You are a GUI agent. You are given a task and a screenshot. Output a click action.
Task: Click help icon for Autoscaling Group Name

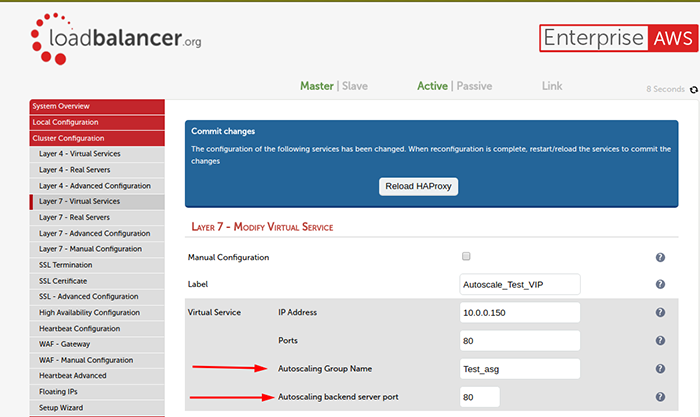(x=660, y=369)
